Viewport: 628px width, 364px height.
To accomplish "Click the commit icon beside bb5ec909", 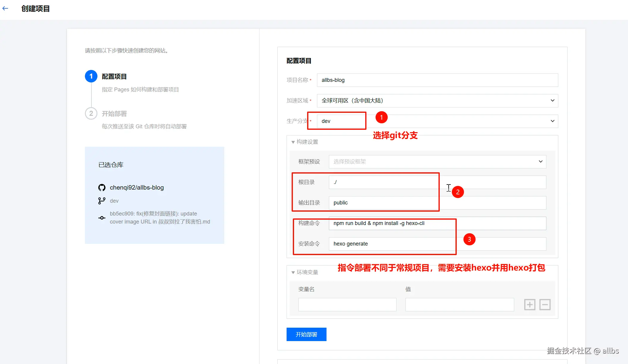I will click(102, 218).
